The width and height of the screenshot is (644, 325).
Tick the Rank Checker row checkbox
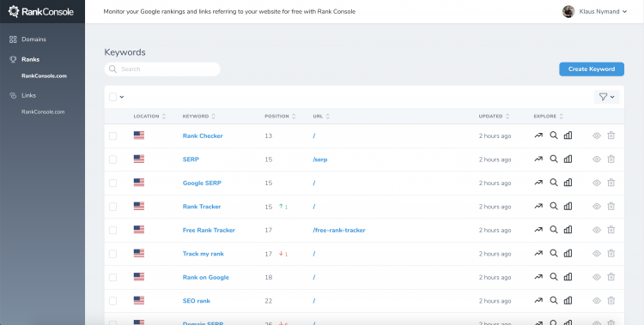point(112,135)
